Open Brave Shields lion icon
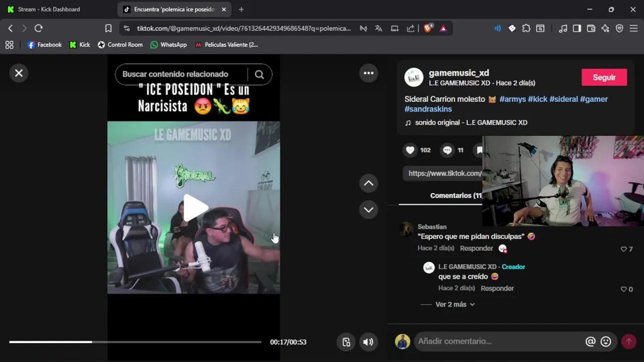Viewport: 644px width, 362px height. 427,29
